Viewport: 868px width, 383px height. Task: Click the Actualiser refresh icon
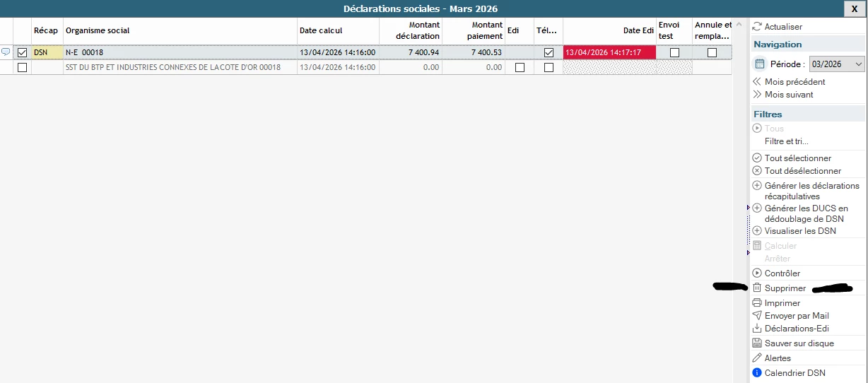pos(757,26)
